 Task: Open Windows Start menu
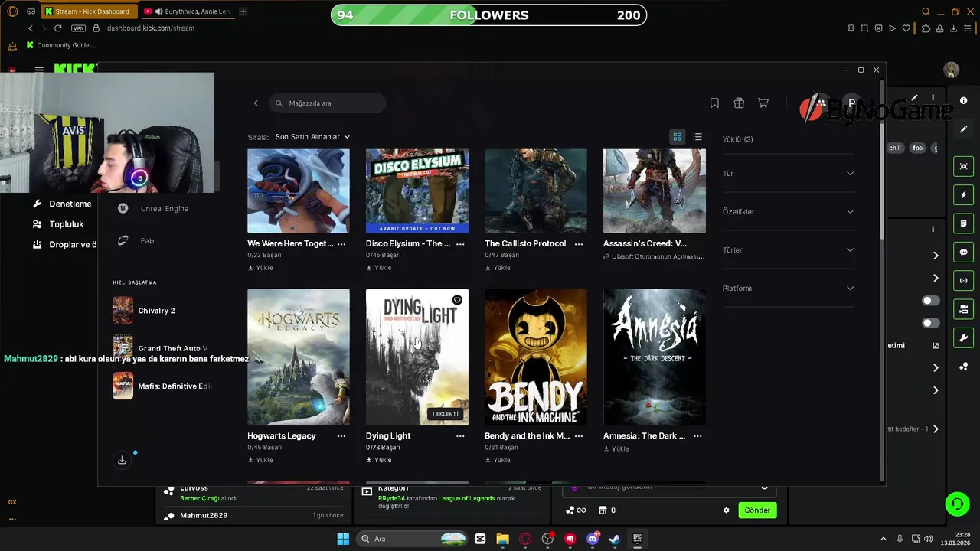[x=343, y=539]
